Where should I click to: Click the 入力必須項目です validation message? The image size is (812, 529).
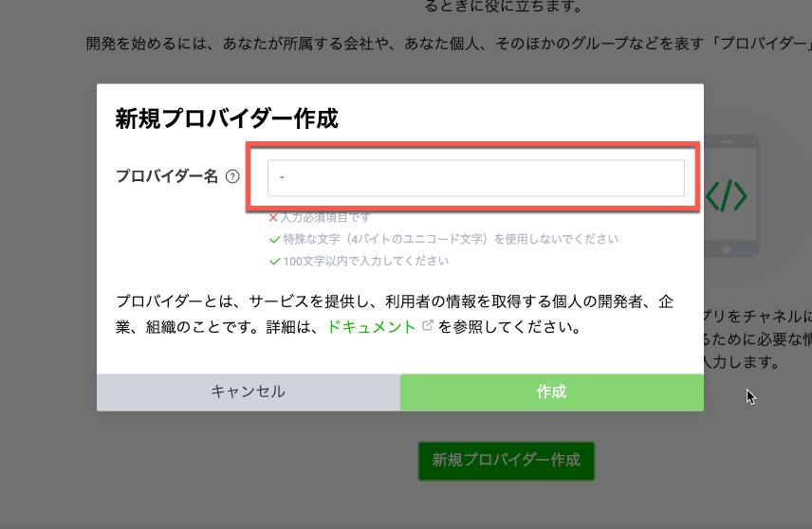[323, 217]
